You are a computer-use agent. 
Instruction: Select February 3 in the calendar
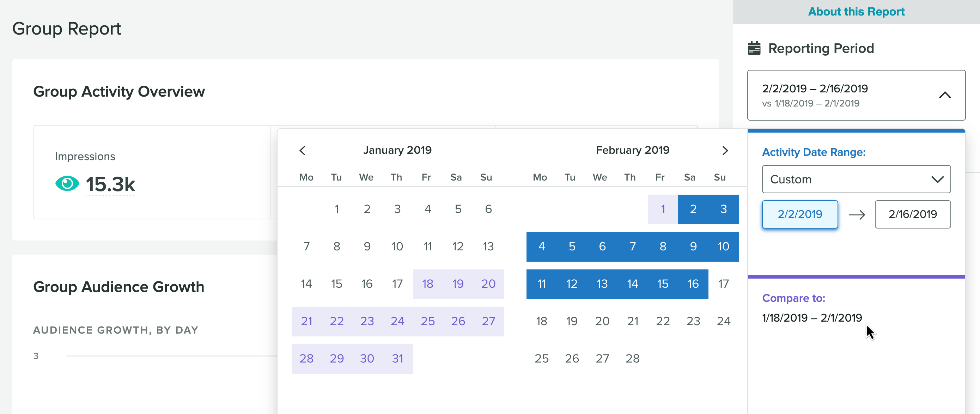[x=724, y=209]
